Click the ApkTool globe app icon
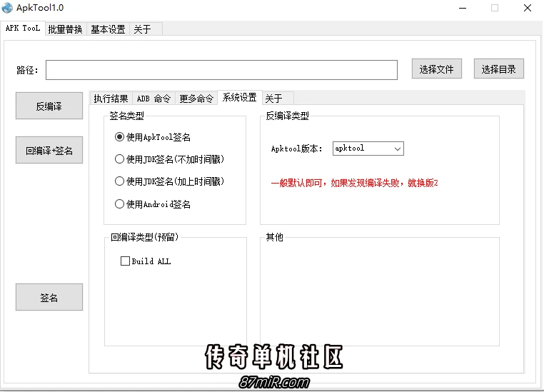Viewport: 544px width, 392px height. 7,8
